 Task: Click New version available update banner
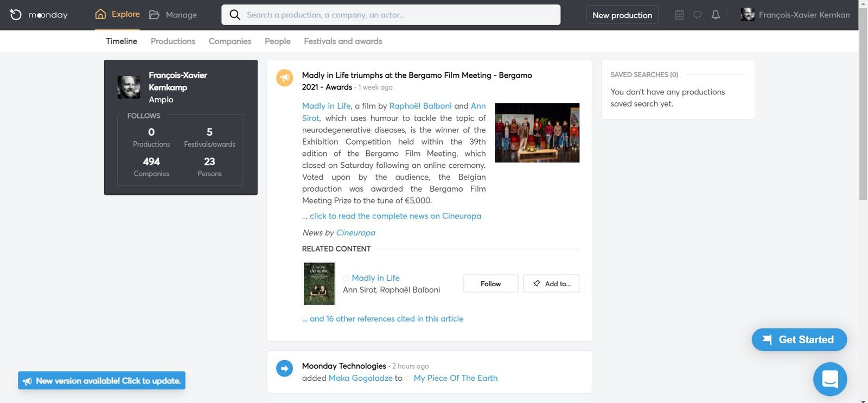point(102,381)
